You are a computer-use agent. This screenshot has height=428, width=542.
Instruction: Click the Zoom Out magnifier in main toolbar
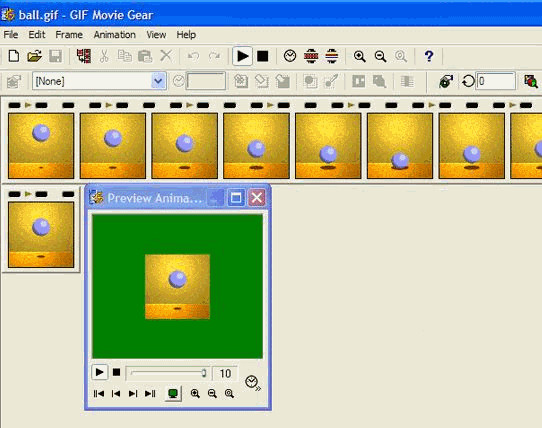pyautogui.click(x=380, y=56)
